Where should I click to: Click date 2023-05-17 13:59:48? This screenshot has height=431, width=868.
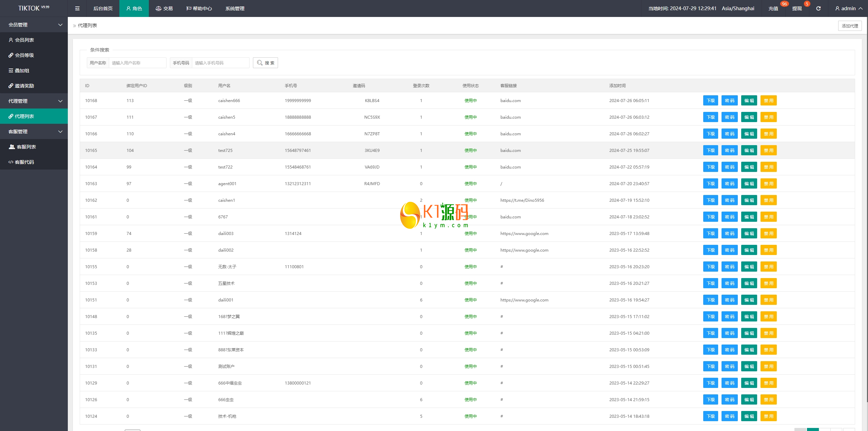coord(629,234)
